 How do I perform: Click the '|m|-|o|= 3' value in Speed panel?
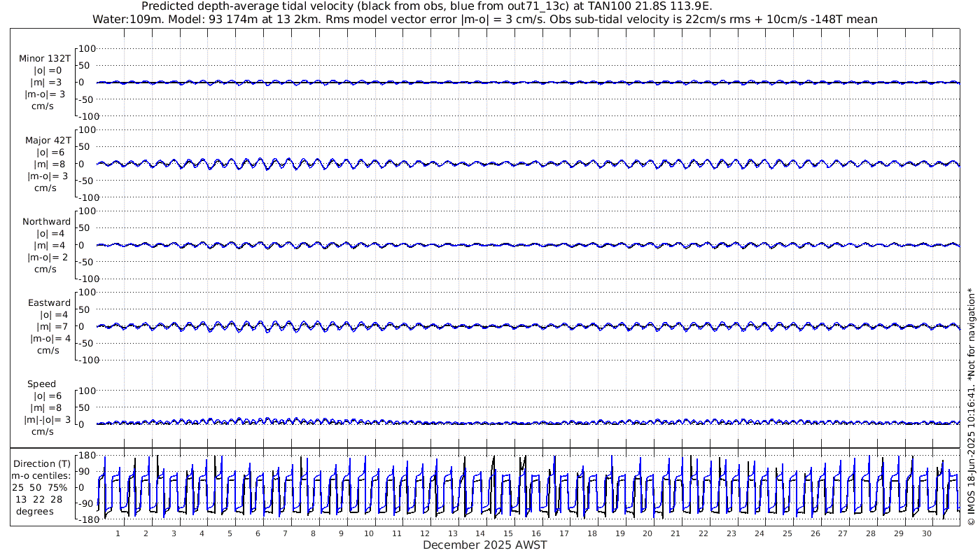pyautogui.click(x=48, y=419)
